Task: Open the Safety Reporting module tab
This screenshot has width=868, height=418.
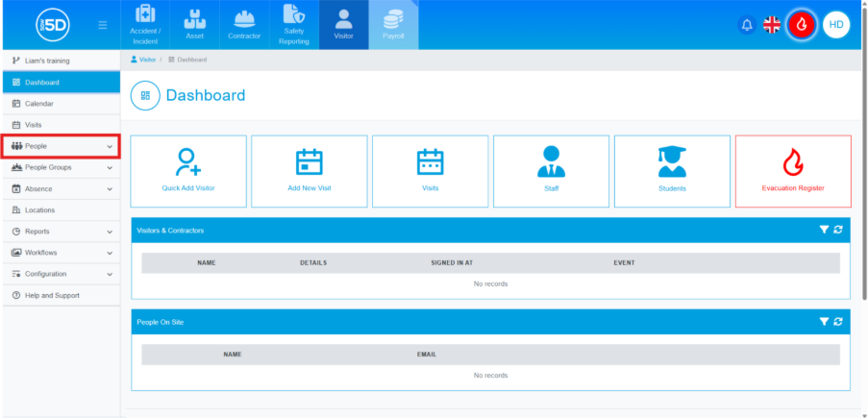Action: click(294, 25)
